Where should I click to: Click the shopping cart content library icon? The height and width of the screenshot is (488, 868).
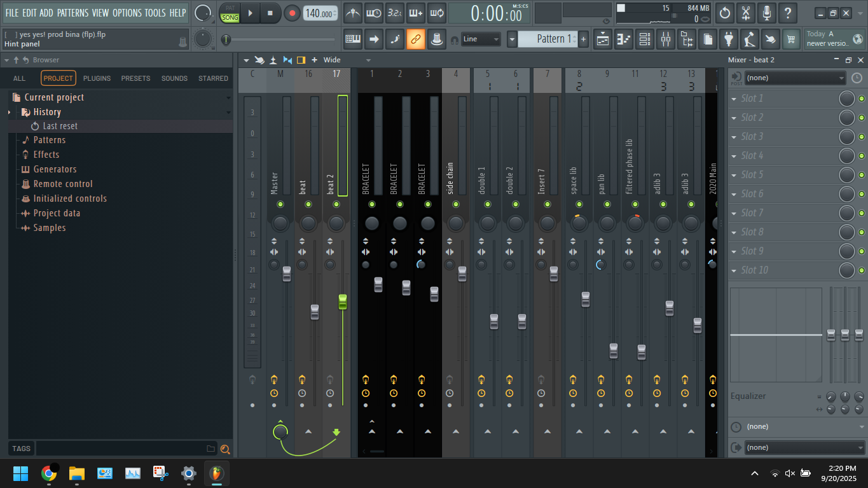coord(791,39)
